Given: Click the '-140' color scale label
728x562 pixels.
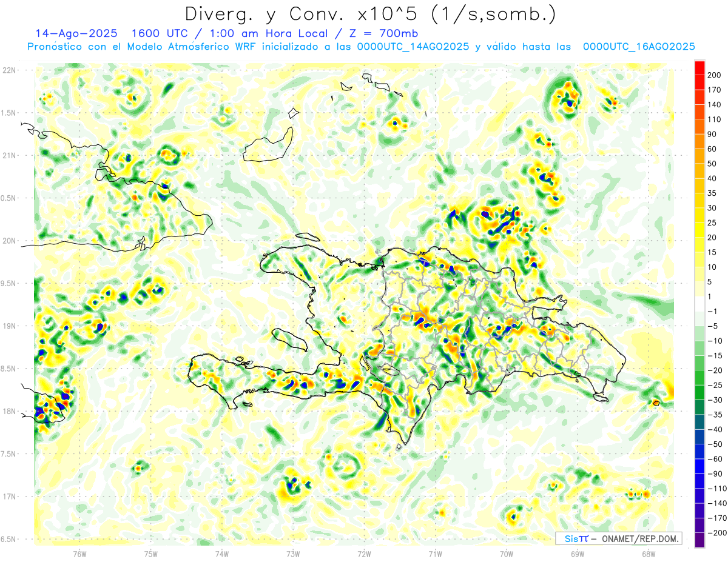Looking at the screenshot, I should coord(716,503).
